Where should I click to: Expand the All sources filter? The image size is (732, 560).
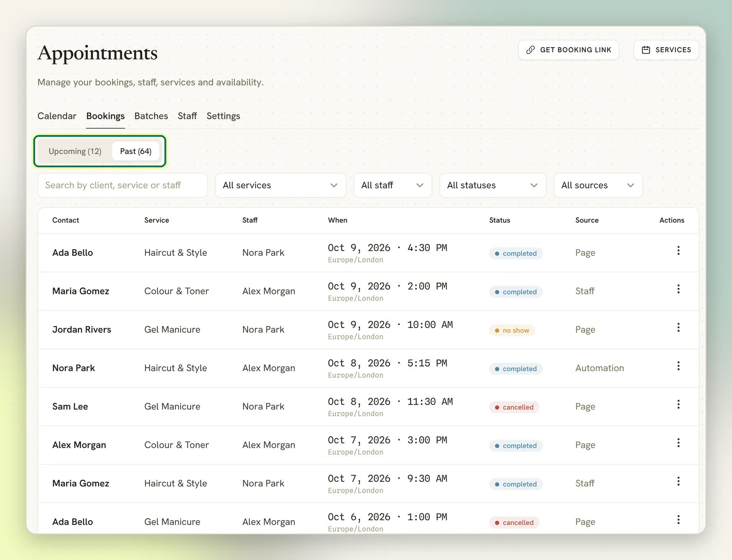(598, 185)
